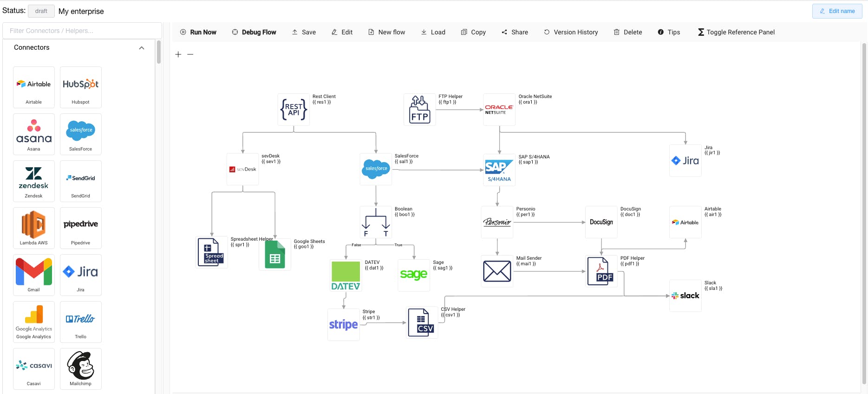Select the DATEV node
868x394 pixels.
pos(346,276)
